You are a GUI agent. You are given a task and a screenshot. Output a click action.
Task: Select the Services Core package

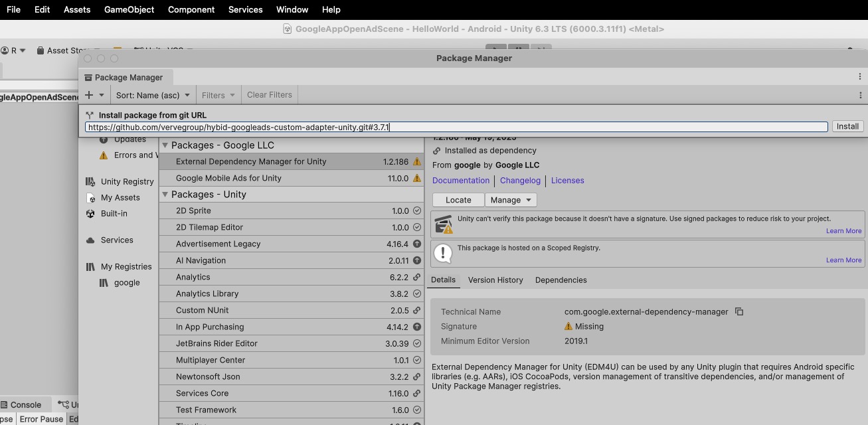(x=292, y=393)
